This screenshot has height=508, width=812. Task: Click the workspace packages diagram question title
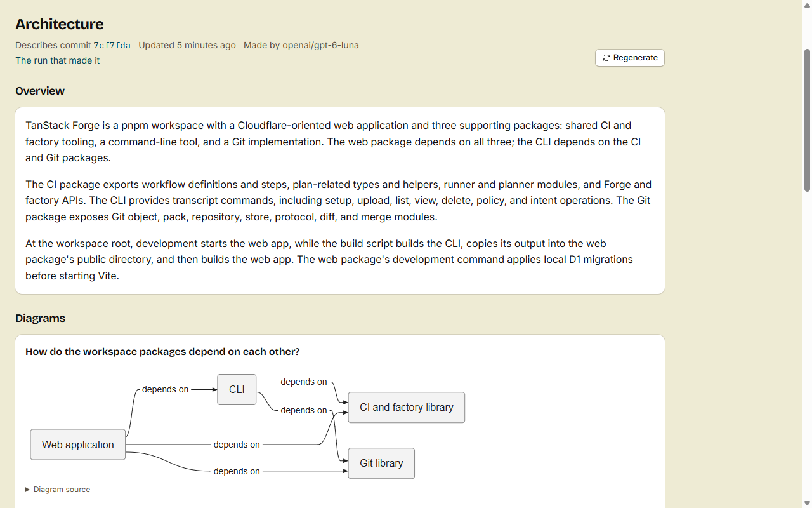(x=162, y=352)
